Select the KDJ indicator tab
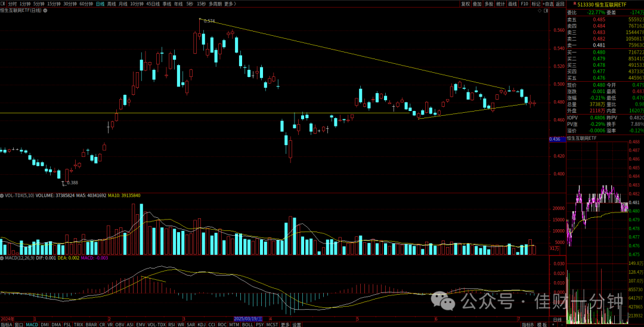This screenshot has width=644, height=327. click(202, 324)
